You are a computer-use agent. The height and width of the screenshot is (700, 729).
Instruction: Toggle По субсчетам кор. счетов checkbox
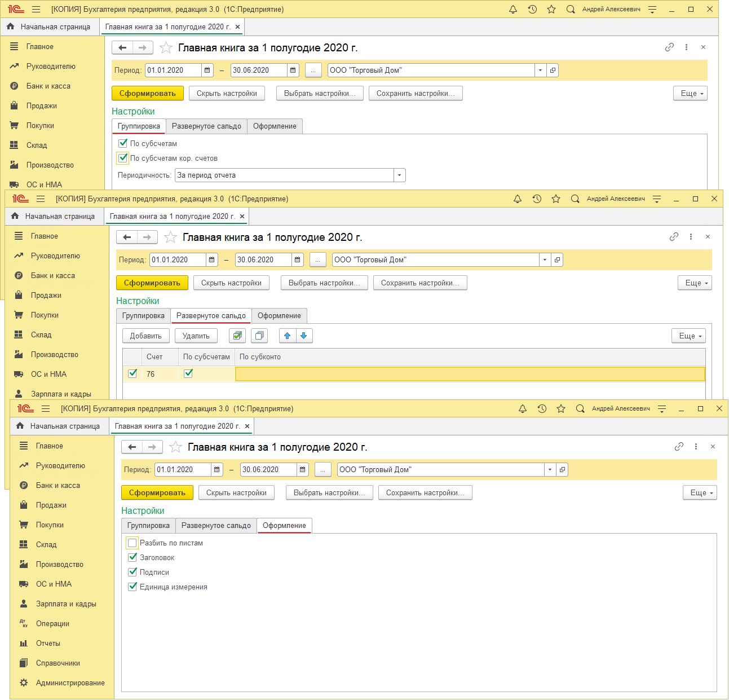pos(123,158)
